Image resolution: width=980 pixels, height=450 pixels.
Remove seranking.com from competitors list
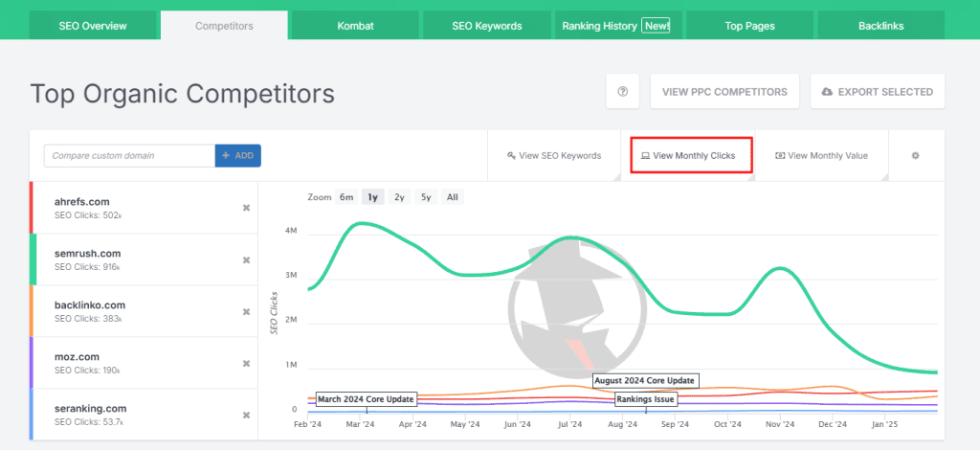coord(246,415)
